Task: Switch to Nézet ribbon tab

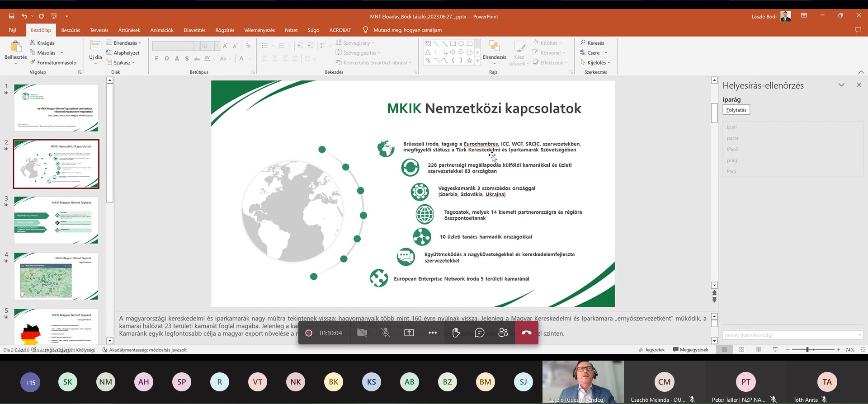Action: tap(291, 30)
